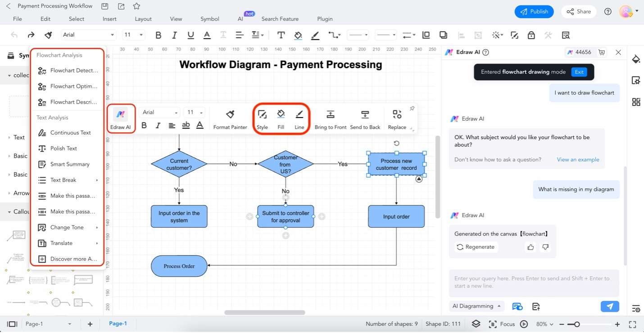Image resolution: width=644 pixels, height=333 pixels.
Task: Open the Layout menu
Action: [x=143, y=19]
